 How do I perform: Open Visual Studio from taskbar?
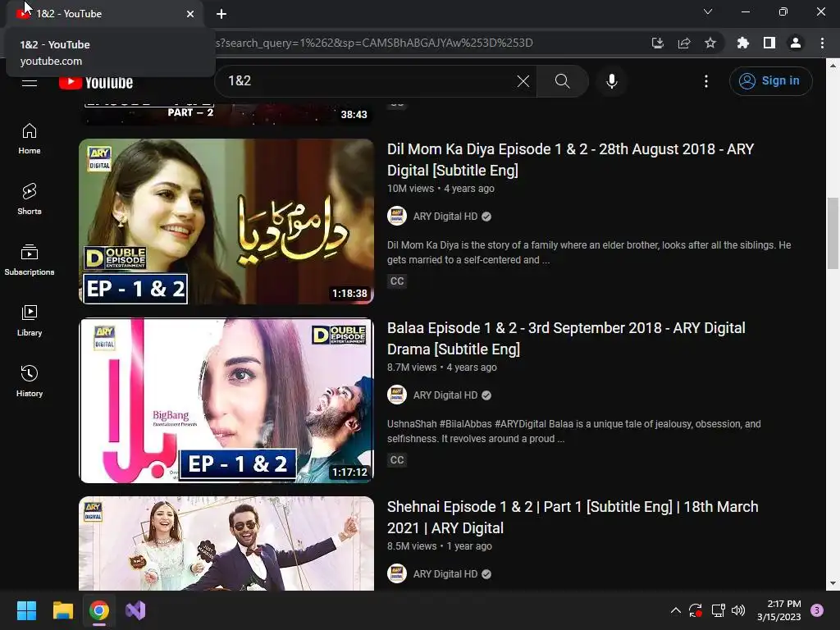click(135, 610)
